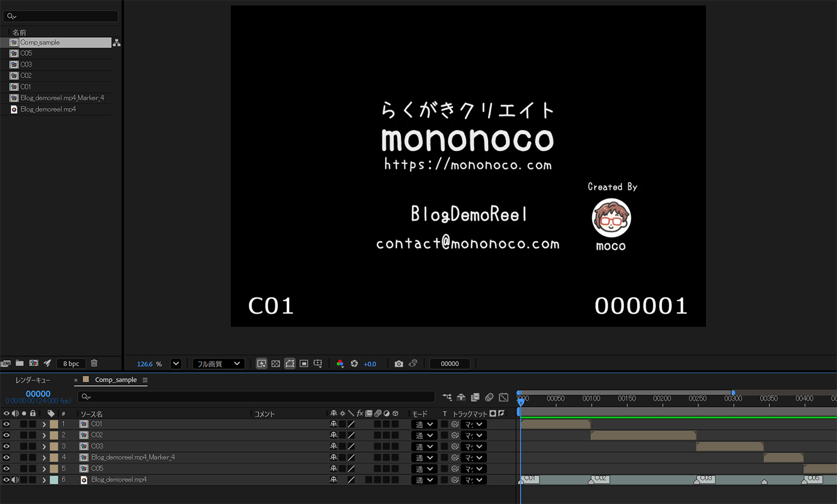Create a new folder in the project panel

tap(20, 364)
